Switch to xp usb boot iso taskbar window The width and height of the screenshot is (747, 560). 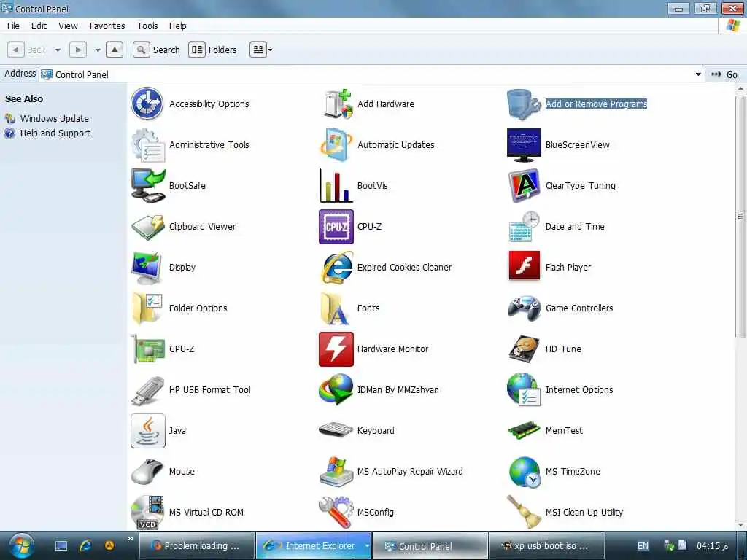tap(547, 545)
